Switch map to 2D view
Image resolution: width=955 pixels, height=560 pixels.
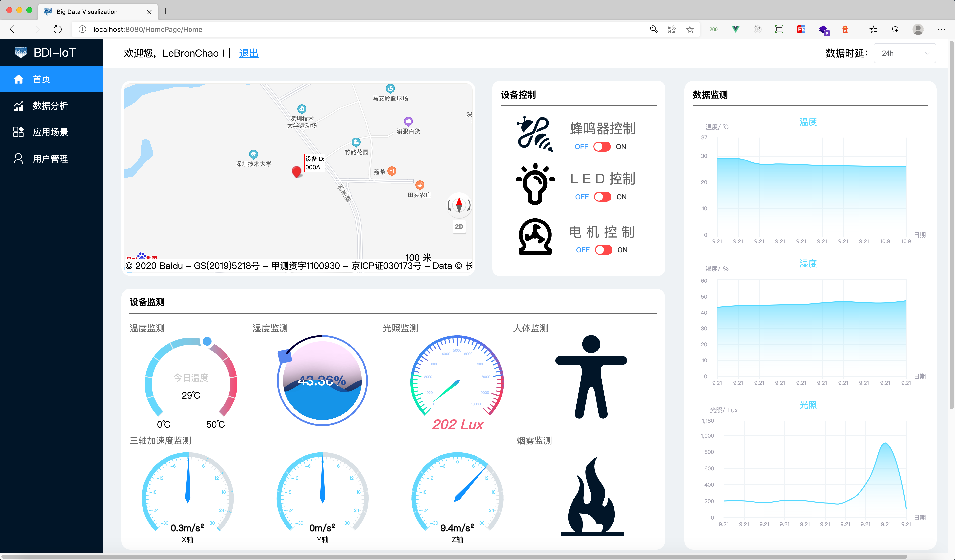point(459,226)
